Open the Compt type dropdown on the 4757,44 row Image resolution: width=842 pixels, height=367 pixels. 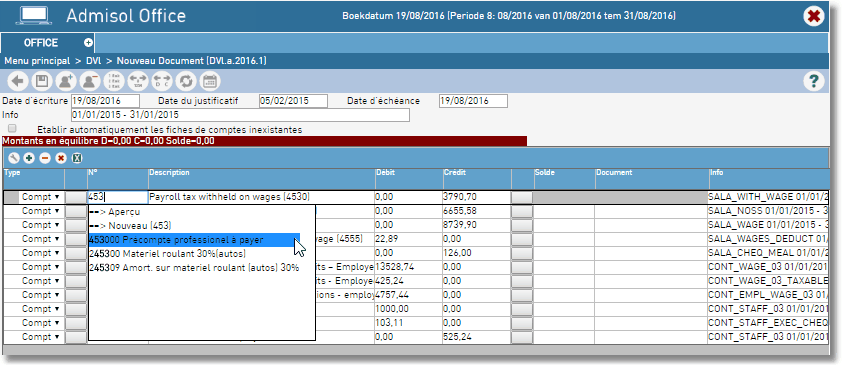41,295
